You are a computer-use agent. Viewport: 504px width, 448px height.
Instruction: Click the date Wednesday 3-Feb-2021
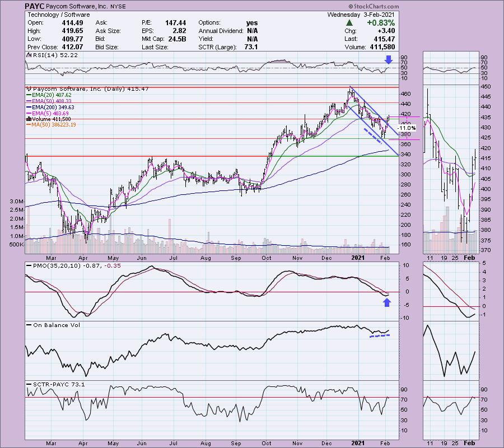coord(361,15)
